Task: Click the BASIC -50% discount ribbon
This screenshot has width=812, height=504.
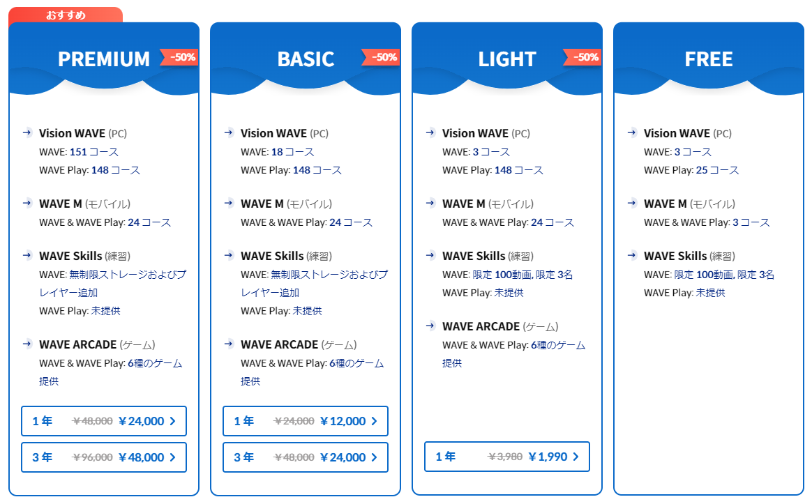Action: (x=384, y=57)
